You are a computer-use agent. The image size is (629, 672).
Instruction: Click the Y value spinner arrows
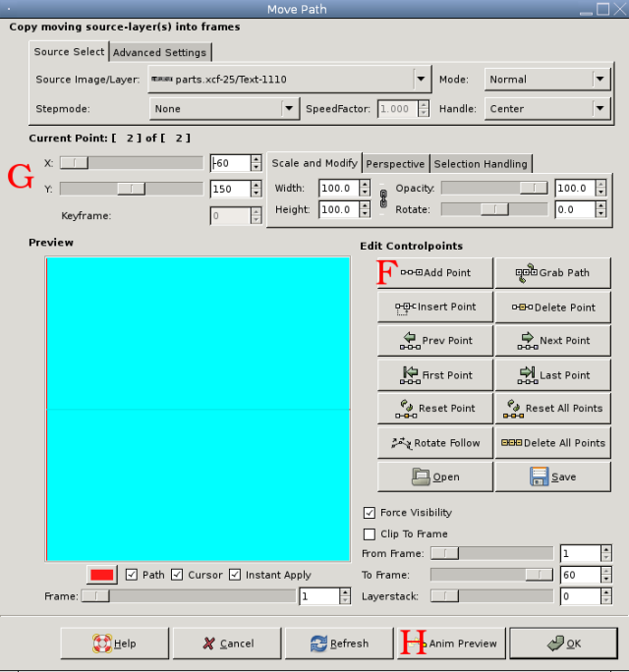(x=256, y=189)
